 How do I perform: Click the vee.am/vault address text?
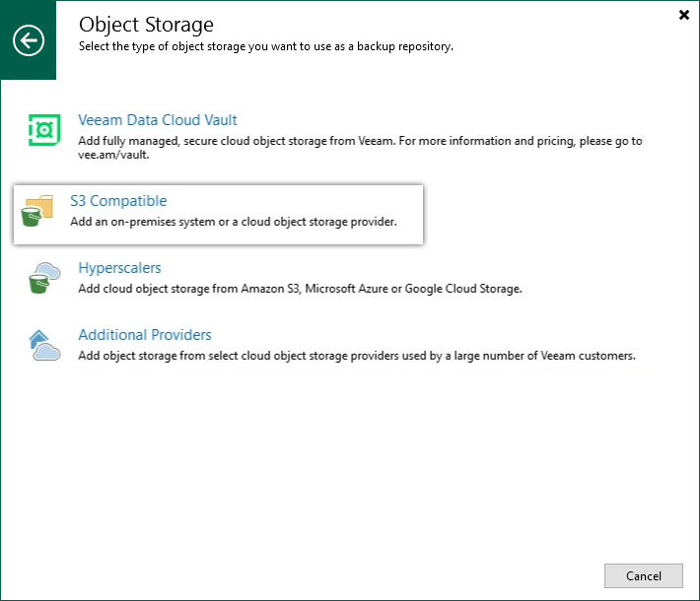point(113,155)
